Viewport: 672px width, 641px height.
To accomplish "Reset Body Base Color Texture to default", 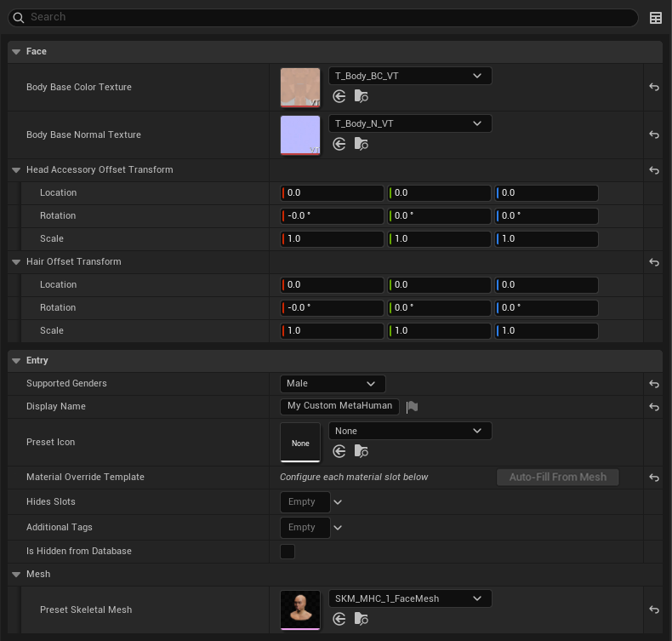I will [x=653, y=87].
